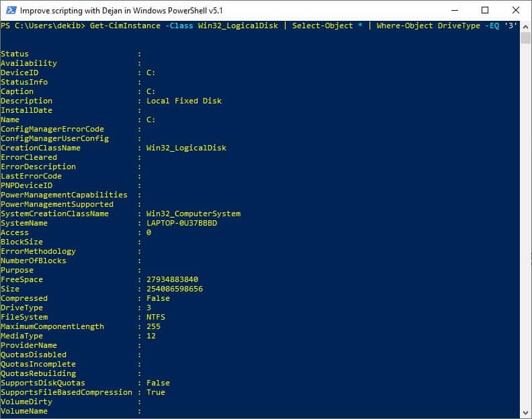Click the Description value Local Fixed Disk

[184, 101]
